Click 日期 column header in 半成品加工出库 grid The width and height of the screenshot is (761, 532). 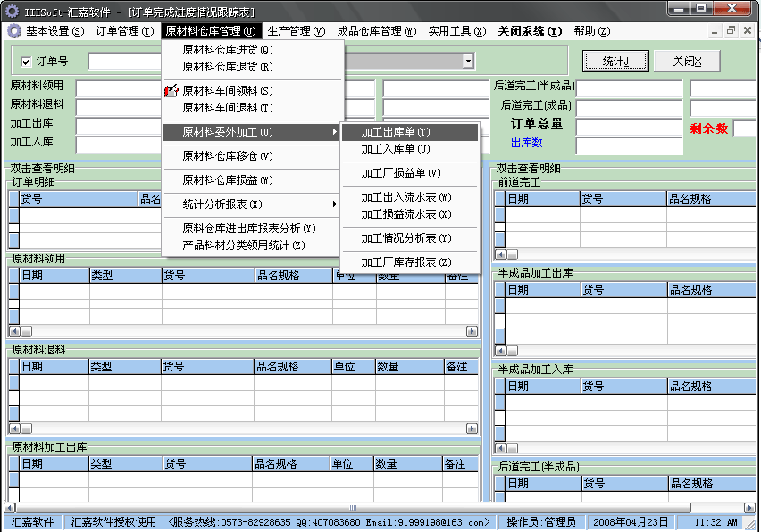[542, 290]
